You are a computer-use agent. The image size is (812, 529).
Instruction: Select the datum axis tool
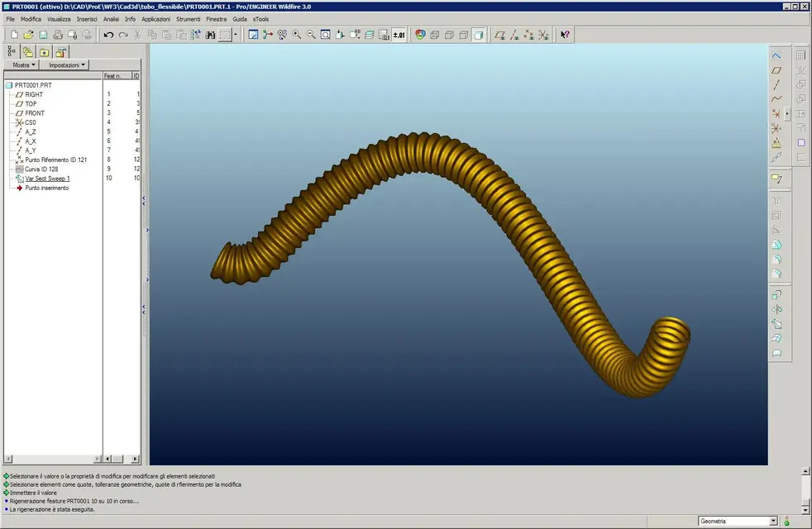[x=776, y=84]
